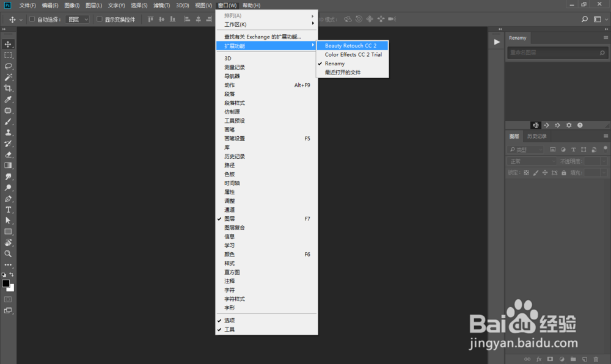Select the Pen tool
Screen dimensions: 611x364
8,199
